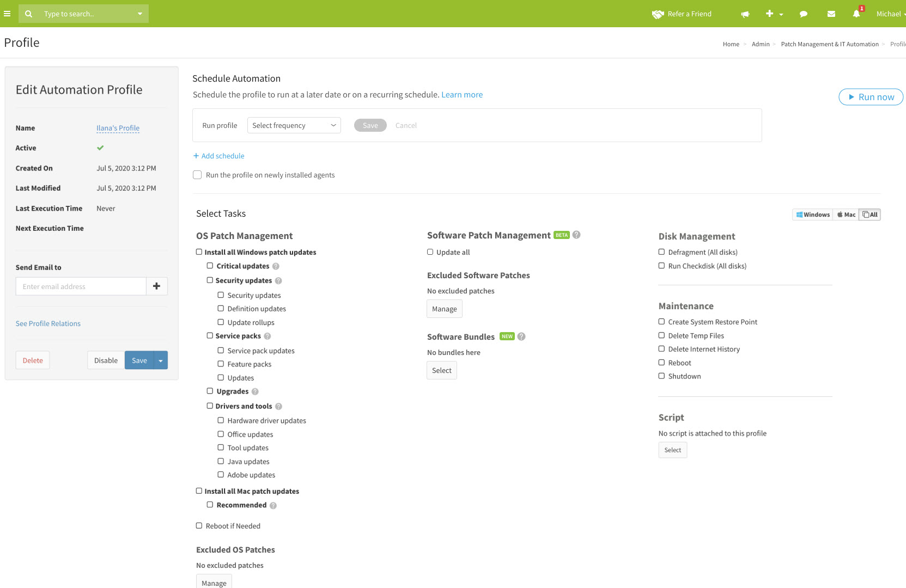Open the chat bubble icon
Screen dimensions: 906x588
[x=803, y=14]
